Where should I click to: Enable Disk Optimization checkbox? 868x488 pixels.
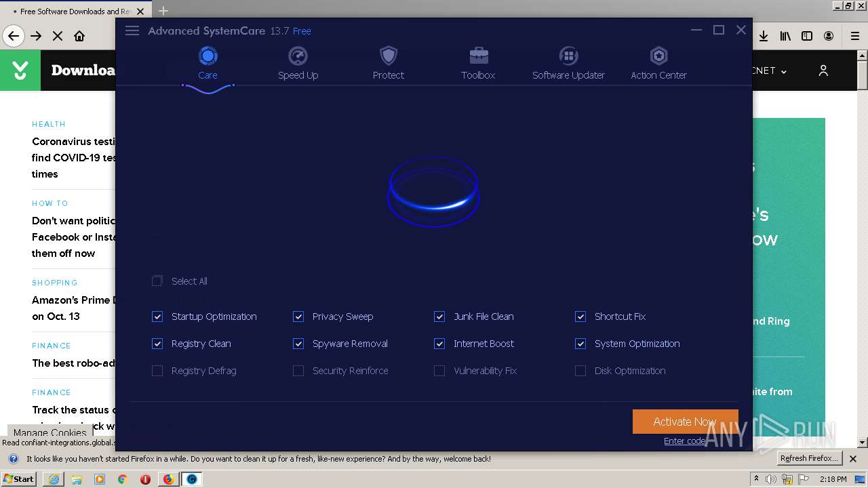click(x=580, y=371)
